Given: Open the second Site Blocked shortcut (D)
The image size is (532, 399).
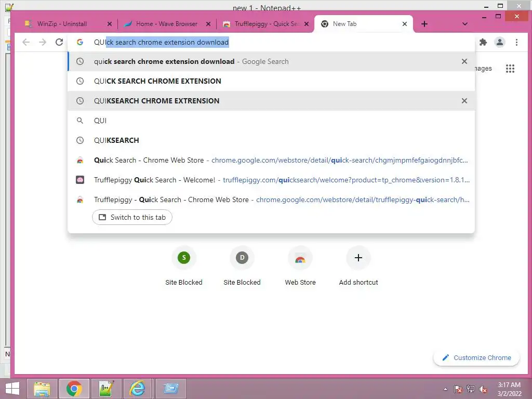Looking at the screenshot, I should [x=242, y=267].
